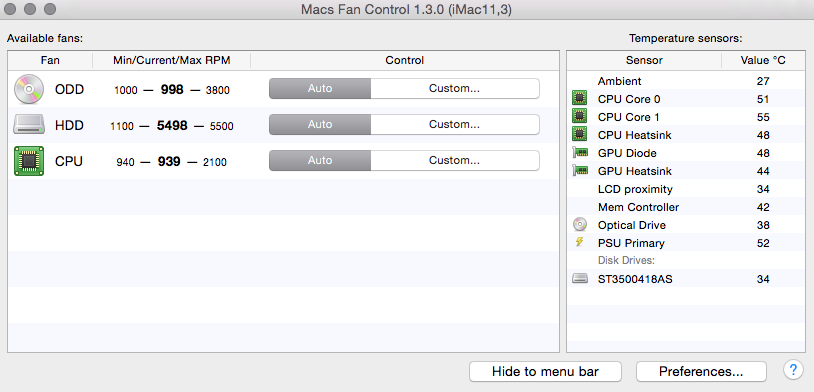
Task: Select the CPU Core 0 sensor label
Action: point(629,99)
